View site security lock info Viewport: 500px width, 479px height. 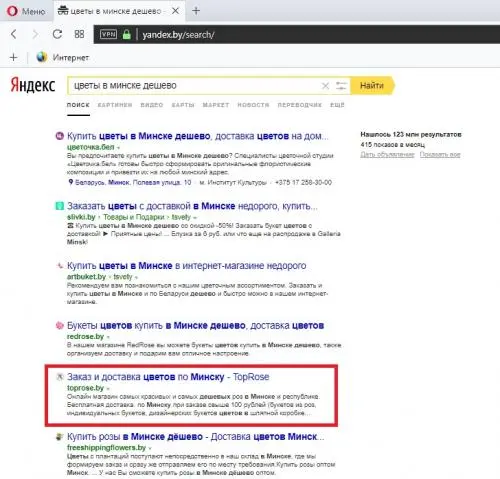127,34
